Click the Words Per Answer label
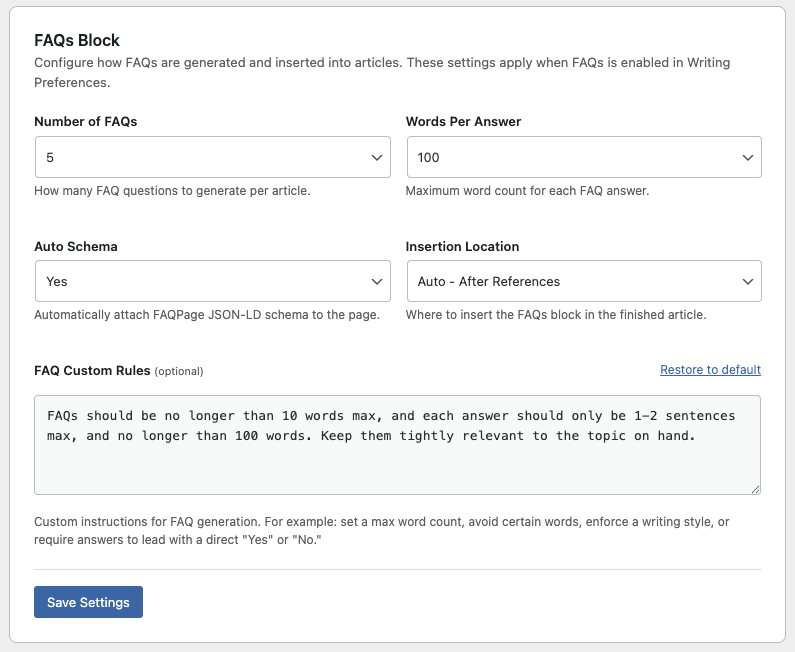The width and height of the screenshot is (795, 652). pos(463,122)
